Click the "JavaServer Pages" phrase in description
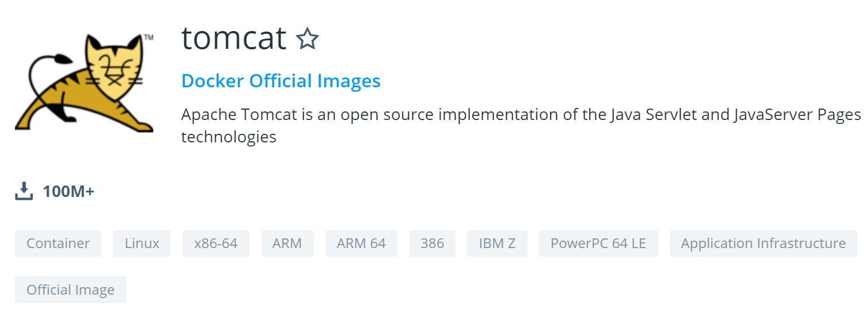The image size is (868, 313). [x=797, y=115]
